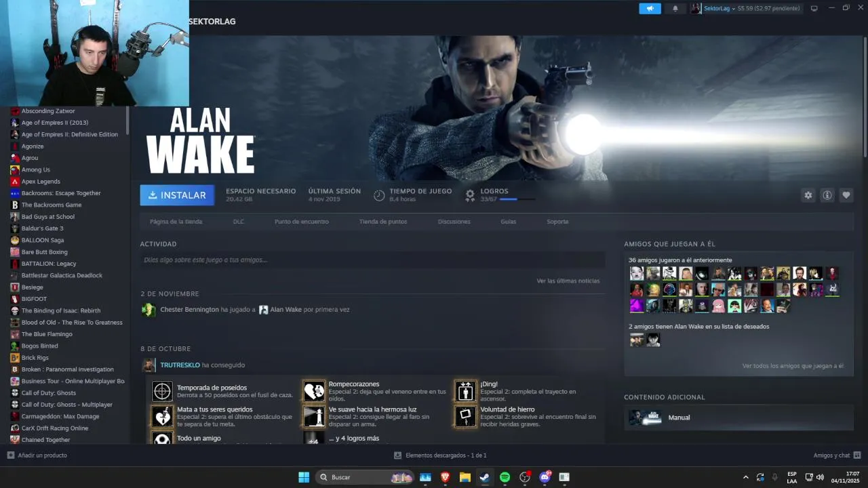
Task: Open the Discusiones tab
Action: tap(454, 222)
